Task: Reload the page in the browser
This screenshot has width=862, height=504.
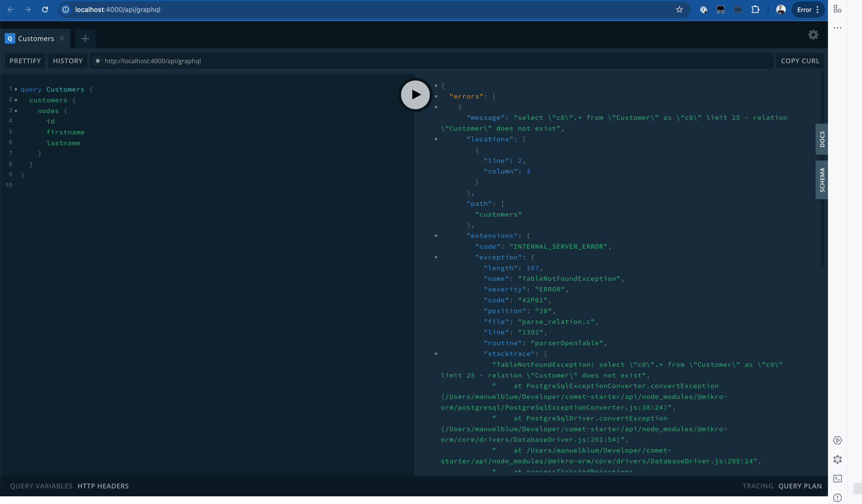Action: pos(45,10)
